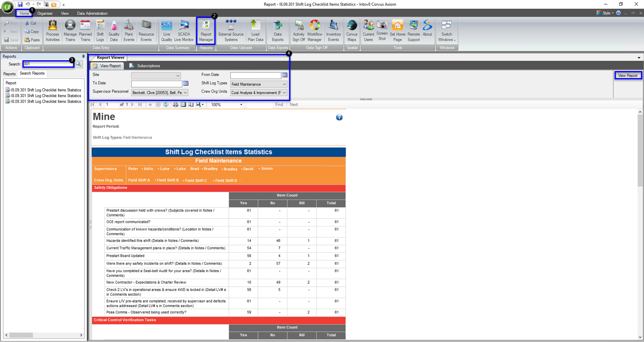
Task: Click the Reports search input field
Action: 48,64
